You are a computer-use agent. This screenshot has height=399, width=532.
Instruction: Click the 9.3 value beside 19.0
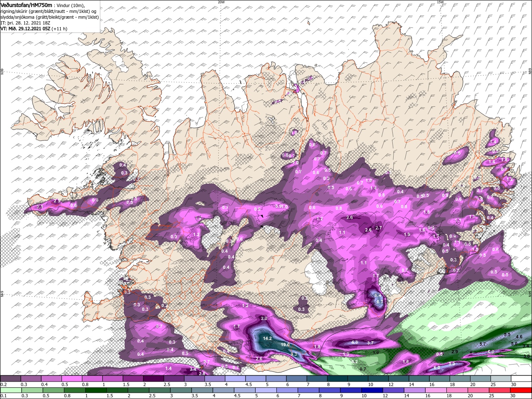(294, 354)
